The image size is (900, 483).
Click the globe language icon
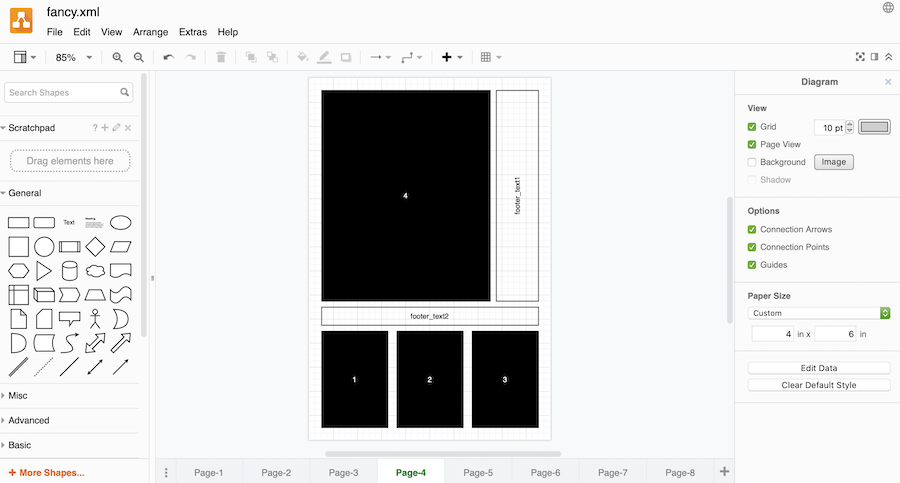[888, 7]
